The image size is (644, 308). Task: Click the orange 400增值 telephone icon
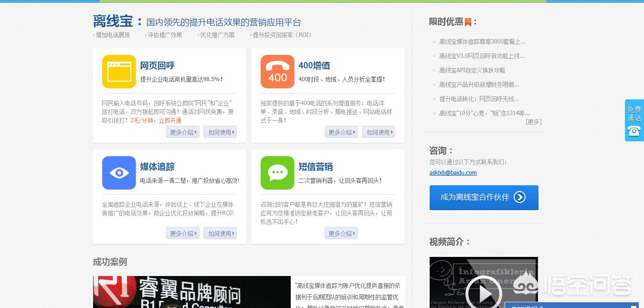click(277, 72)
